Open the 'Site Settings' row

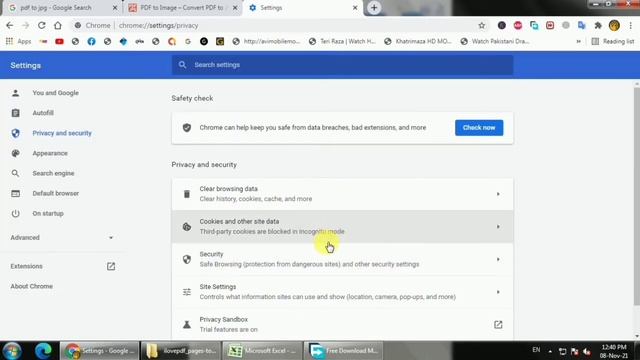(x=342, y=292)
